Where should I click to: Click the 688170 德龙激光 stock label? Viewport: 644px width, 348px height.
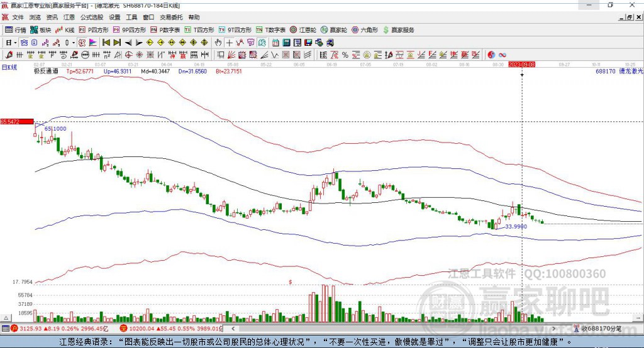[x=619, y=71]
